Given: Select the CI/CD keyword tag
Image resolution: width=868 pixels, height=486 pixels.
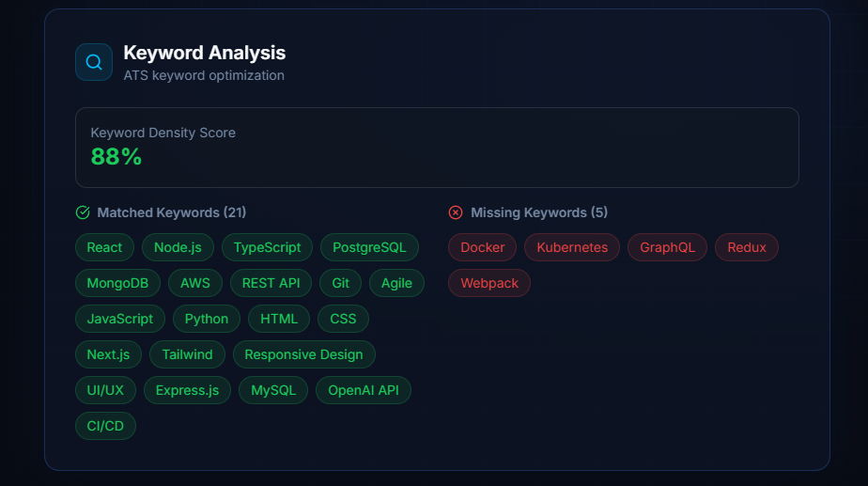Looking at the screenshot, I should pos(105,426).
